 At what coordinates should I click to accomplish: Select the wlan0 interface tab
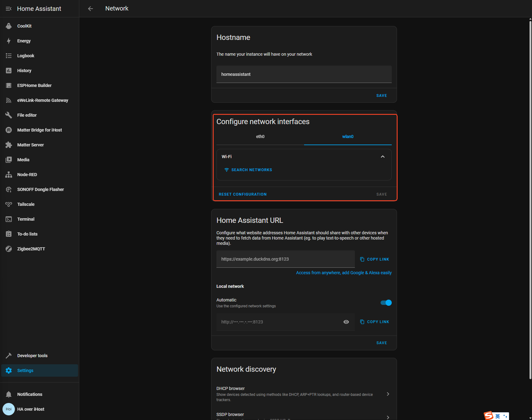pyautogui.click(x=348, y=136)
